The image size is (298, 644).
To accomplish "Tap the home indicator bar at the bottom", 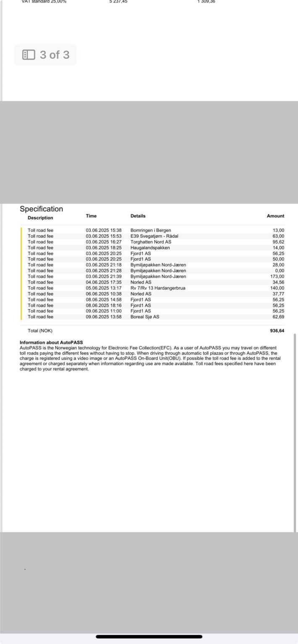I will coord(149,636).
